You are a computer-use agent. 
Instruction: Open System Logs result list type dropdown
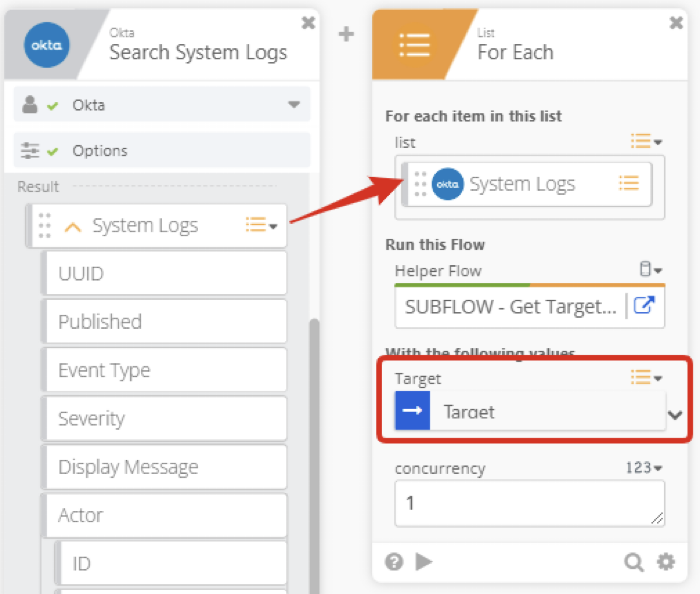pyautogui.click(x=262, y=224)
